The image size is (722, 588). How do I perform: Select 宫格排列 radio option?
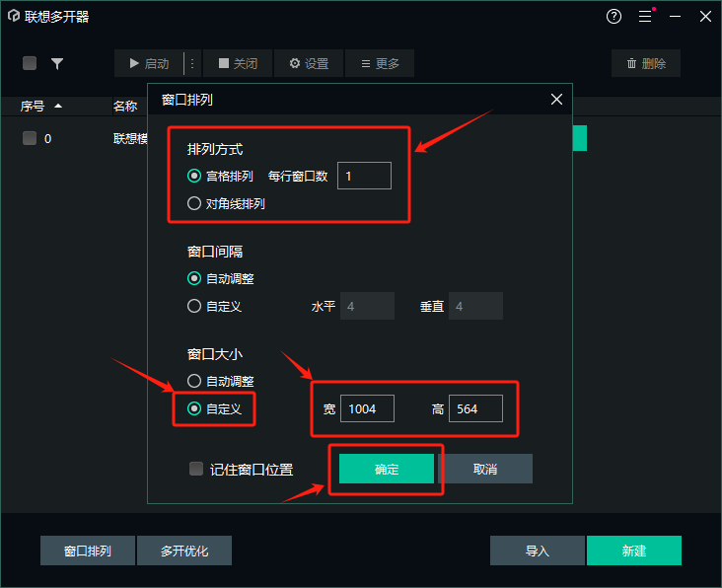(x=194, y=176)
